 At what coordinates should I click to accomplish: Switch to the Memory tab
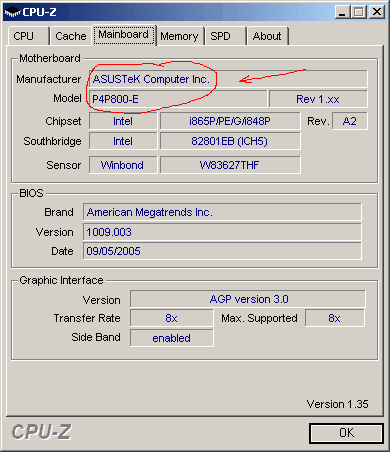click(x=180, y=36)
